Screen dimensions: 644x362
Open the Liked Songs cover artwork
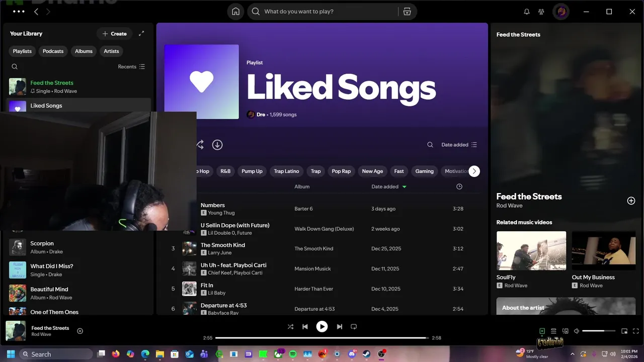[202, 82]
